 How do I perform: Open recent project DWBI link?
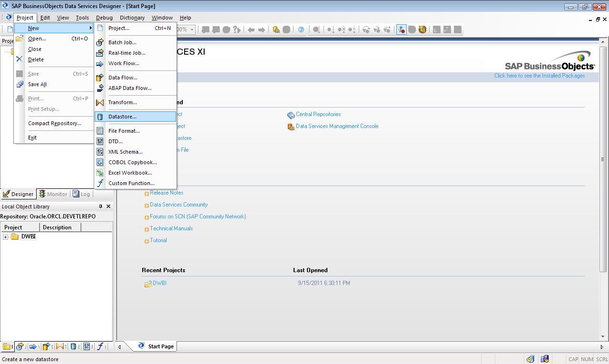(x=159, y=283)
